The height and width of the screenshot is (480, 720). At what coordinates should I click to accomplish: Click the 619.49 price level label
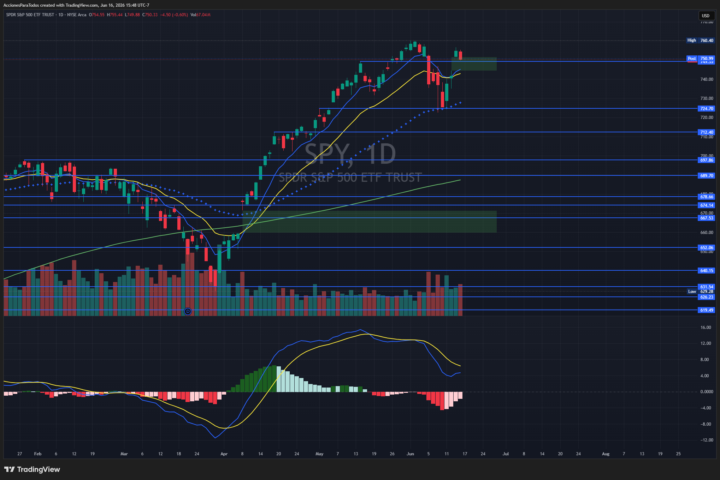(706, 310)
